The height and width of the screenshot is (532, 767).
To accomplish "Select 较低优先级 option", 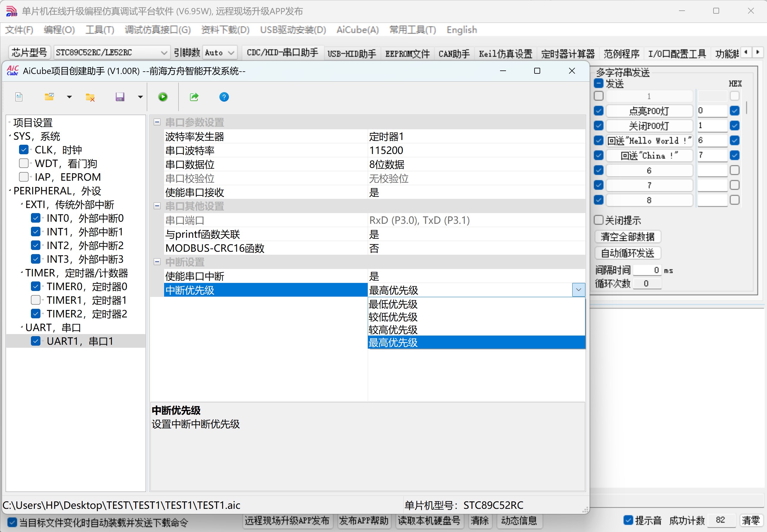I will (476, 317).
